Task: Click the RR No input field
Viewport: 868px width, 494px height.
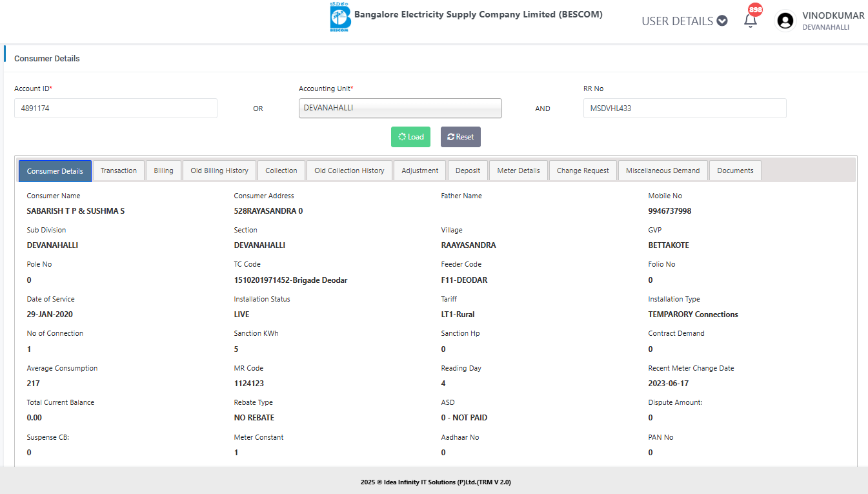Action: (x=684, y=108)
